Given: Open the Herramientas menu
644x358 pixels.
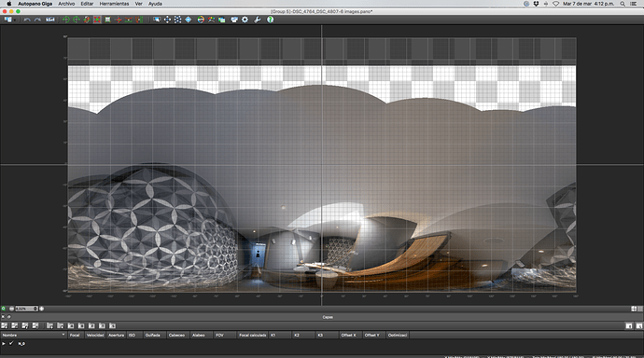Looking at the screenshot, I should tap(114, 4).
